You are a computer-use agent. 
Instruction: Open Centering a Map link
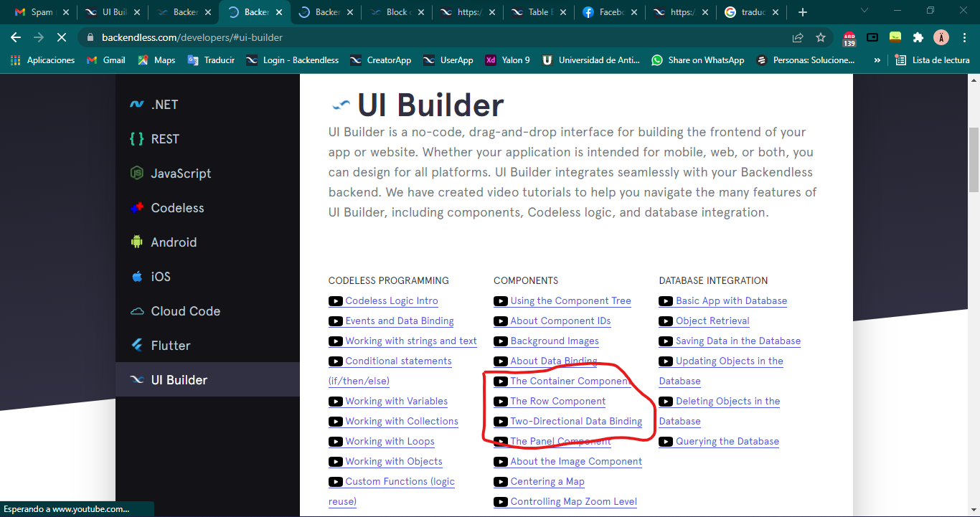(547, 482)
